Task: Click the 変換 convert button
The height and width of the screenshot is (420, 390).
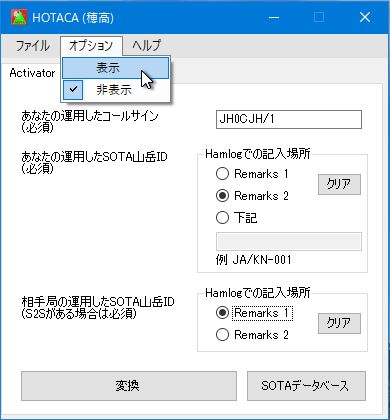Action: coord(129,386)
